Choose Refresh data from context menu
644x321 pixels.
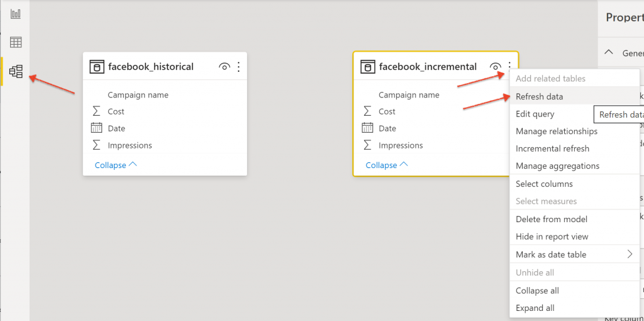click(539, 96)
